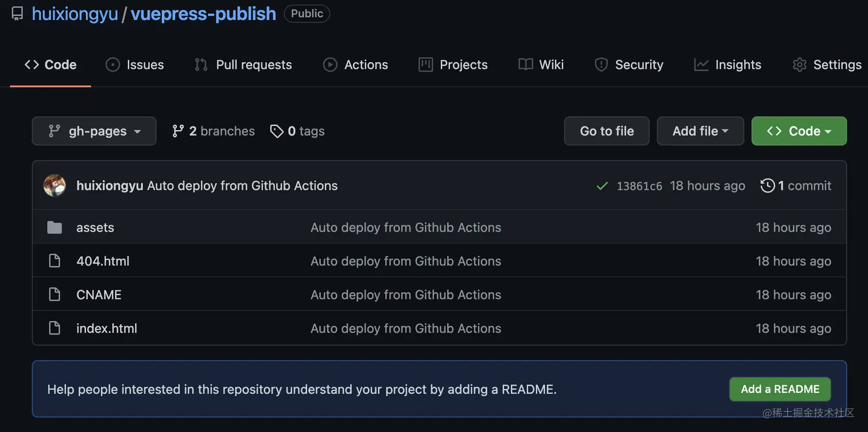Open commit hash 13861c6
Screen dimensions: 868x432
point(640,186)
